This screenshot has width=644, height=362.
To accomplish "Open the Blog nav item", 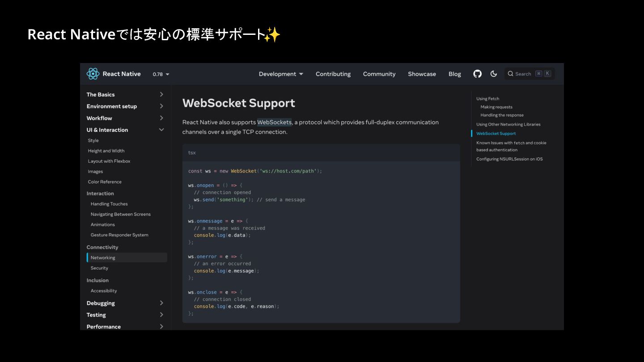I will click(455, 74).
